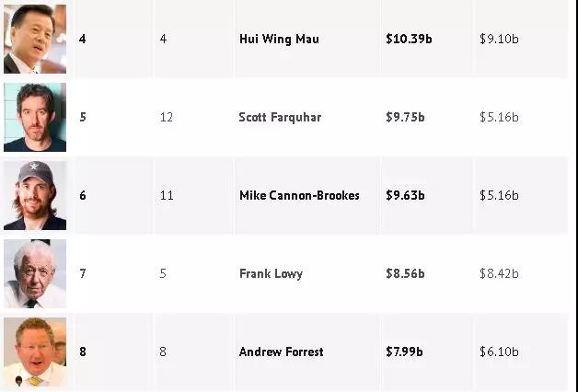The image size is (578, 392).
Task: Click the $9.63b wealth value
Action: coord(404,196)
